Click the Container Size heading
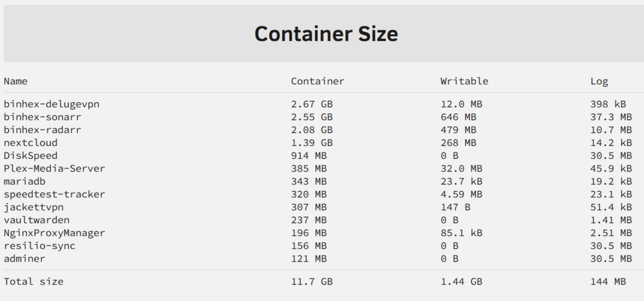Image resolution: width=644 pixels, height=301 pixels. [x=326, y=33]
